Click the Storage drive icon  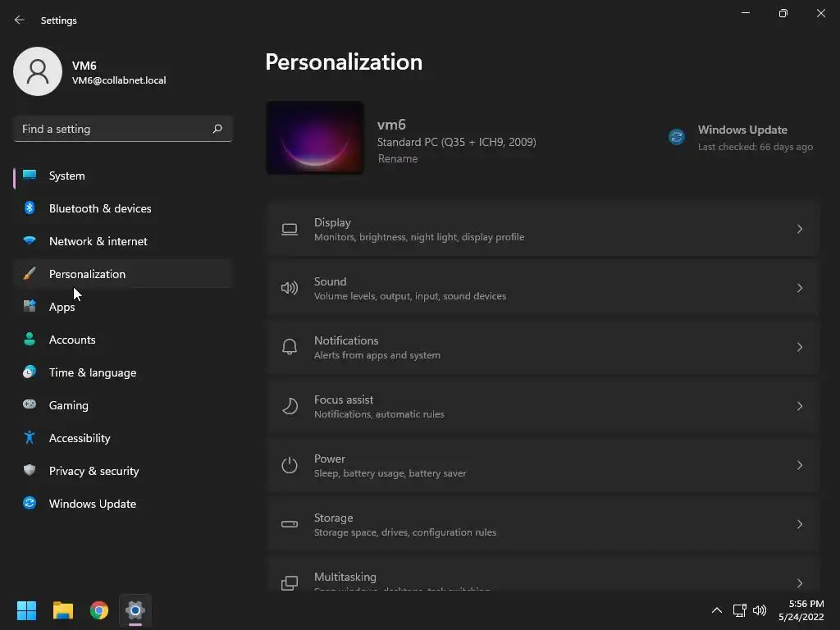290,524
